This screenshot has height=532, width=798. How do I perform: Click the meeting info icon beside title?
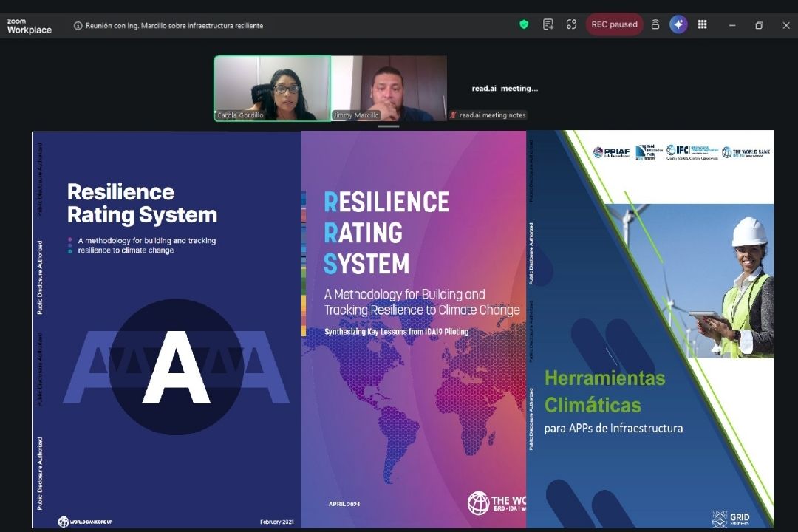click(x=78, y=25)
